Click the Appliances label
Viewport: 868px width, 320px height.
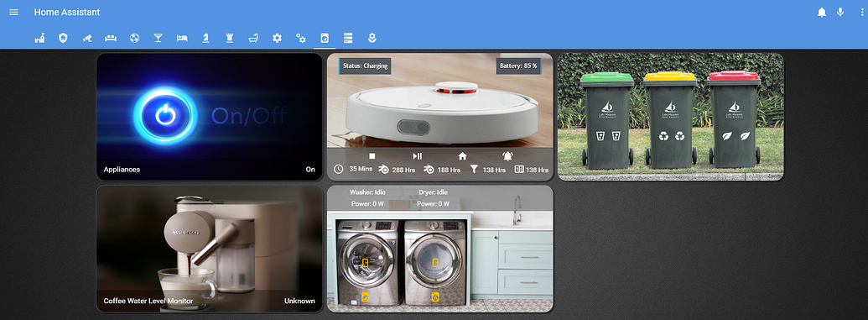(122, 169)
